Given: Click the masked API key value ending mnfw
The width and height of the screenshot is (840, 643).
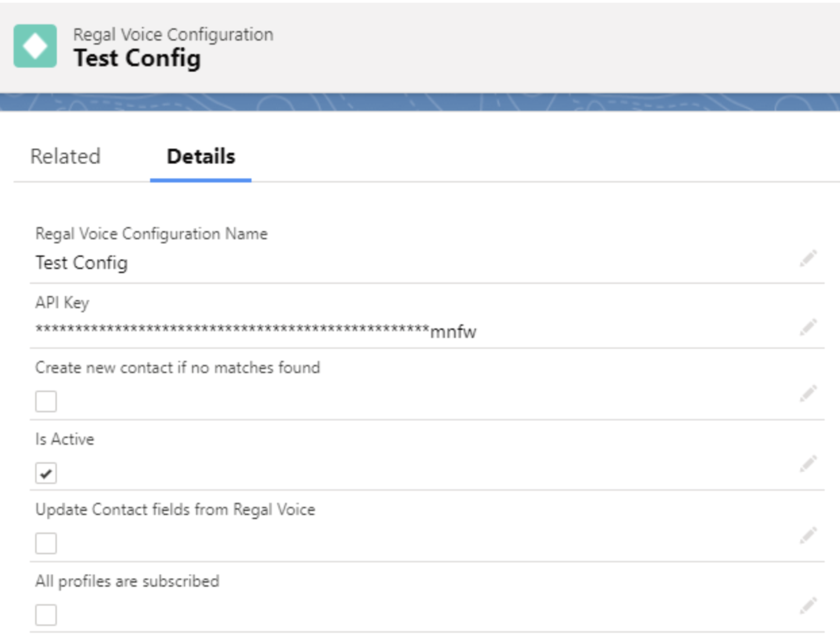Looking at the screenshot, I should pyautogui.click(x=256, y=331).
